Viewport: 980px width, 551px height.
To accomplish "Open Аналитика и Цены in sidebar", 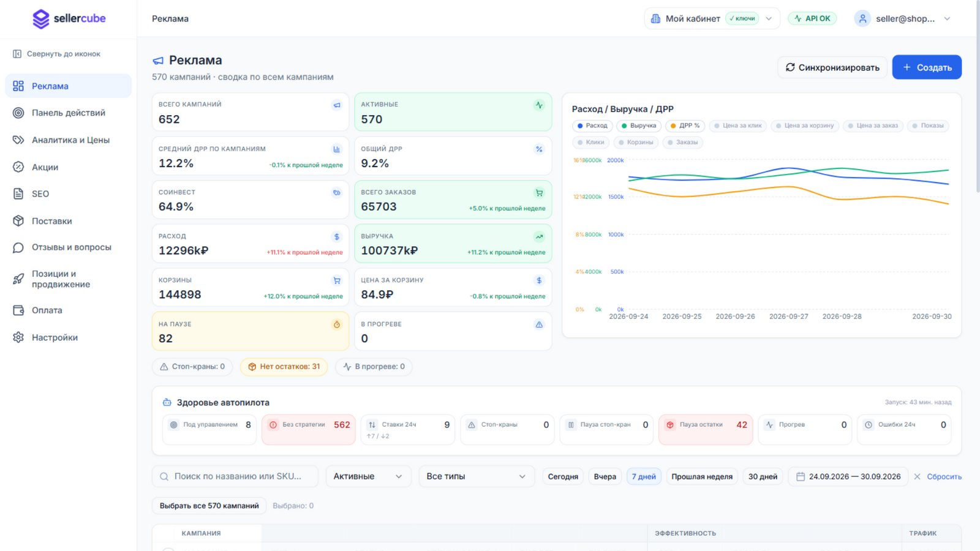I will click(x=68, y=140).
